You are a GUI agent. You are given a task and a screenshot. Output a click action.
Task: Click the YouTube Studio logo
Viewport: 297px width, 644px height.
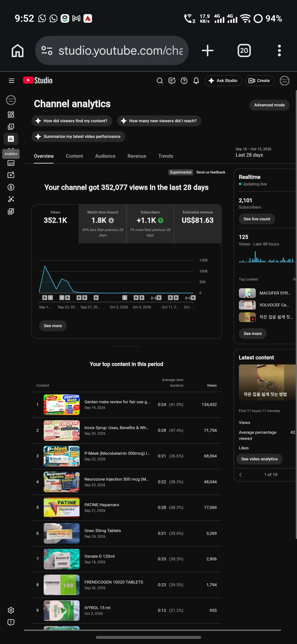(x=38, y=80)
